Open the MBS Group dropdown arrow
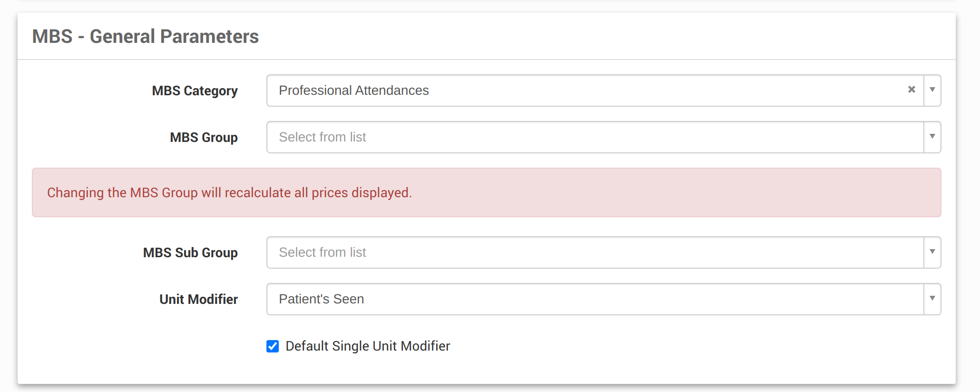Screen dimensions: 980x392 [x=932, y=137]
